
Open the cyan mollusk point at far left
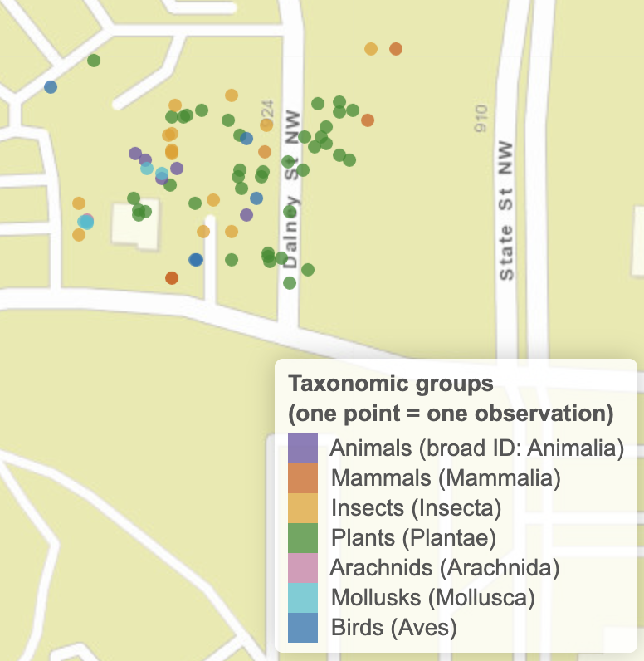tap(86, 222)
